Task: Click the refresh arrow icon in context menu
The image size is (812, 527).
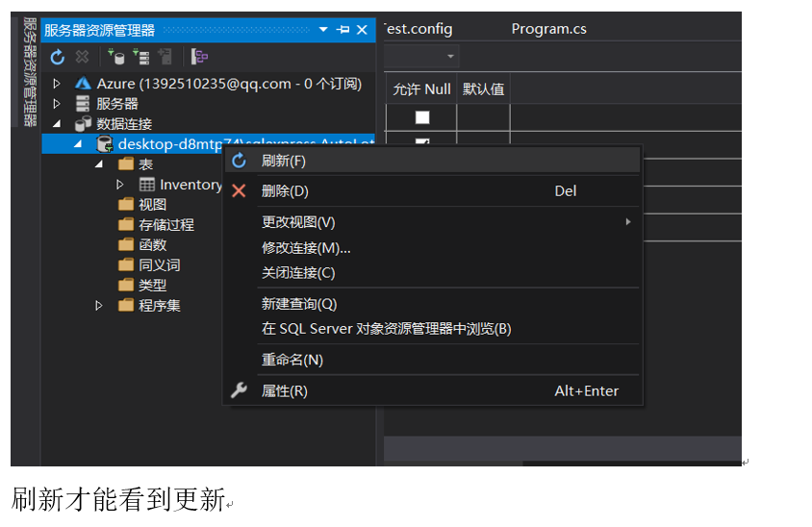Action: [x=239, y=161]
